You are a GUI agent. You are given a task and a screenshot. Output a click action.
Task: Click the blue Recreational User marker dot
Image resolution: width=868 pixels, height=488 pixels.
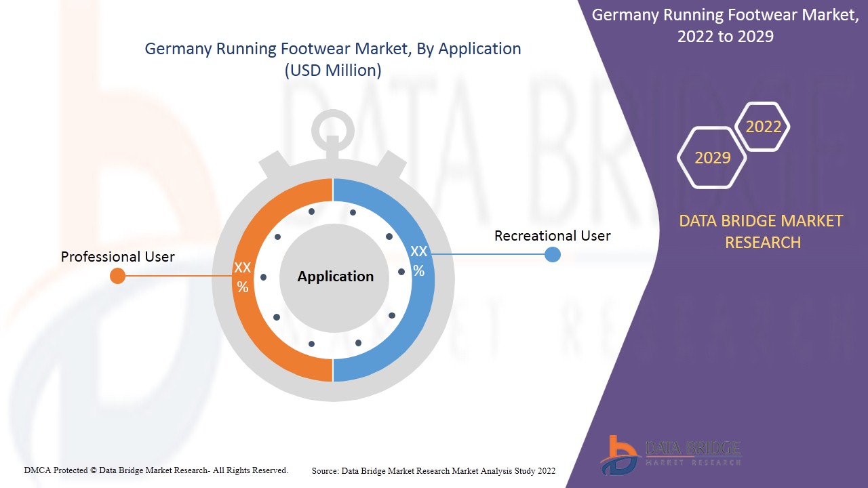(553, 254)
